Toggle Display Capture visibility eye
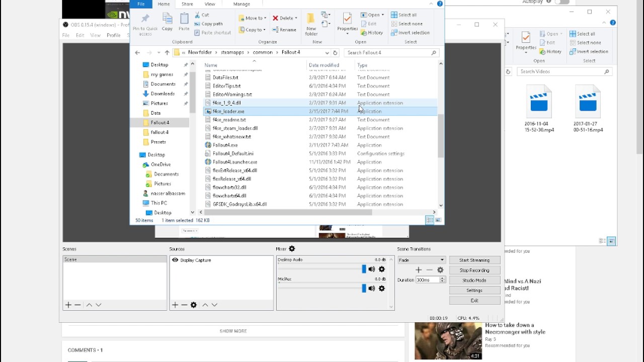644x362 pixels. (175, 260)
